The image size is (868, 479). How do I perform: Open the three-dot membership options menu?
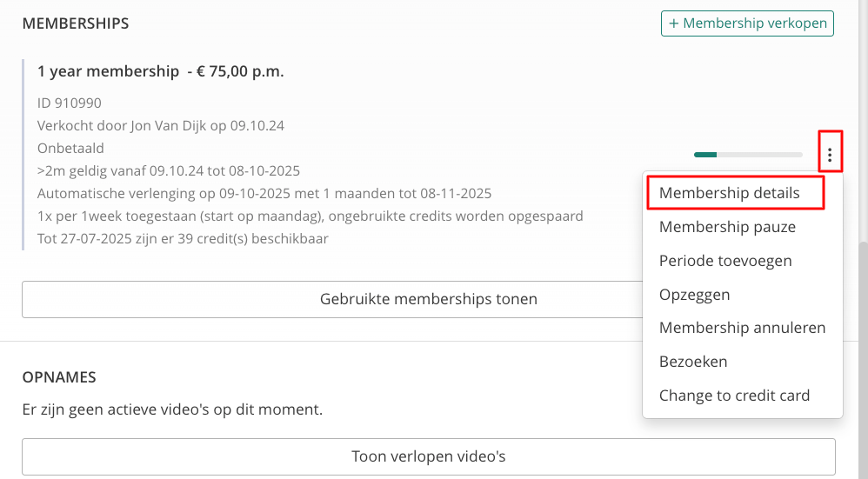pos(829,155)
